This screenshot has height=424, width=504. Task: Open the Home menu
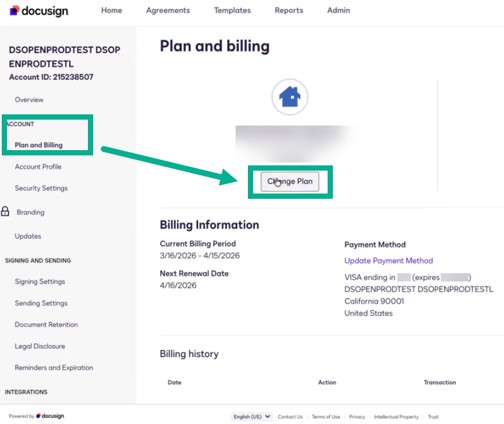pyautogui.click(x=111, y=11)
